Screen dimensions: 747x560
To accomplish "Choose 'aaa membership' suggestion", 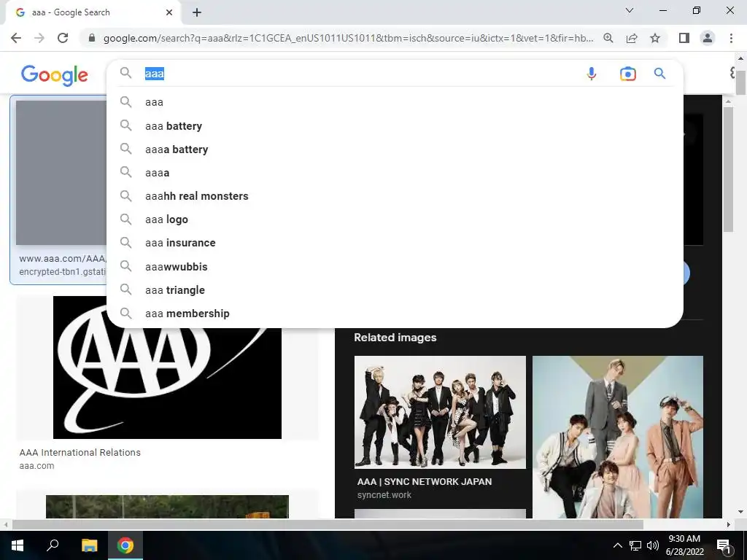I will [395, 313].
